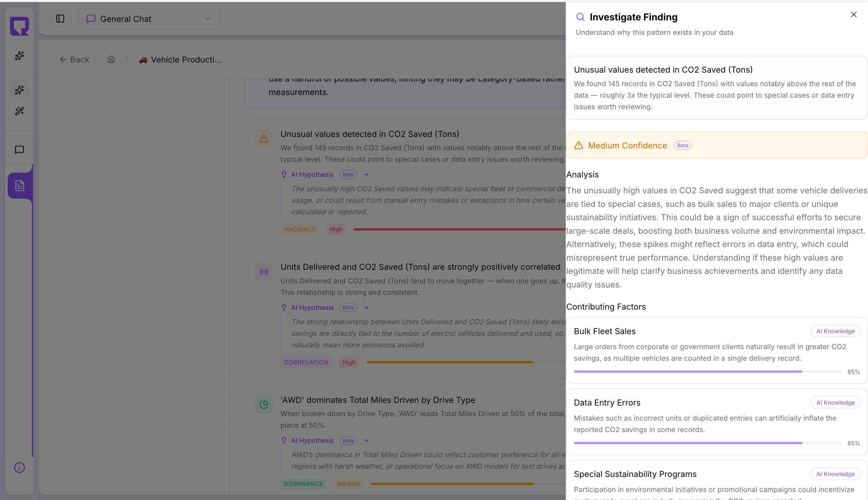868x500 pixels.
Task: Select the active document report sidebar icon
Action: coord(19,185)
